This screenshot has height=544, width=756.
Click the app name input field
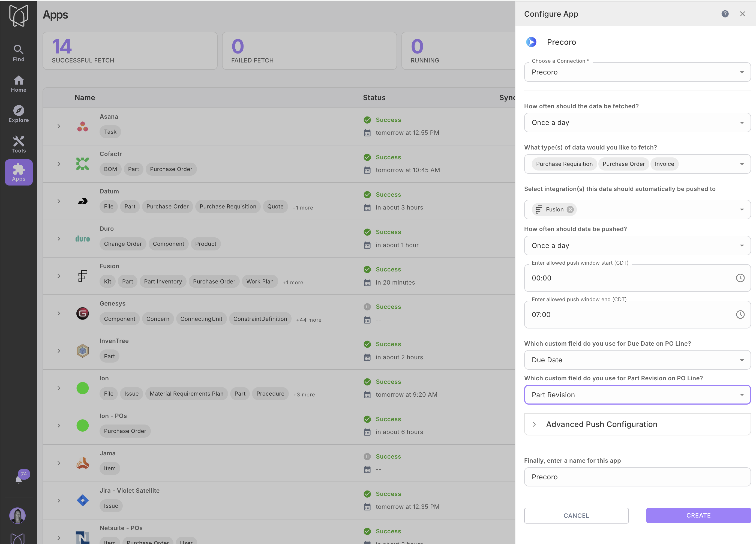click(x=637, y=477)
